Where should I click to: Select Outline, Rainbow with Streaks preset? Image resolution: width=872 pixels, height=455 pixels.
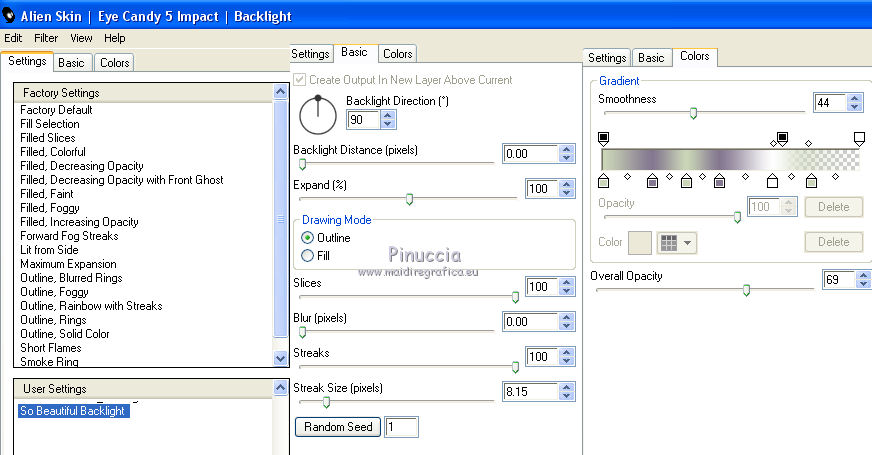point(91,306)
